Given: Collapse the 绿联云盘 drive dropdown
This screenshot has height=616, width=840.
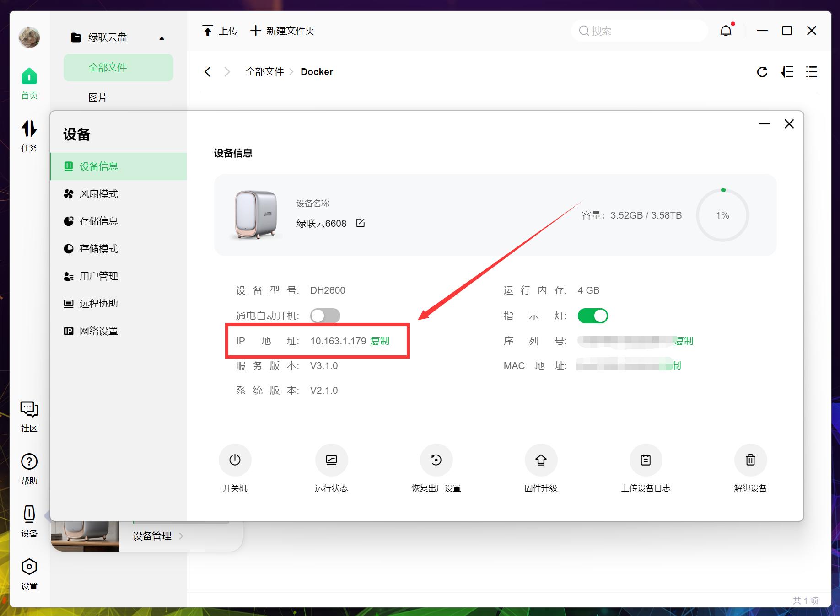Looking at the screenshot, I should [162, 38].
